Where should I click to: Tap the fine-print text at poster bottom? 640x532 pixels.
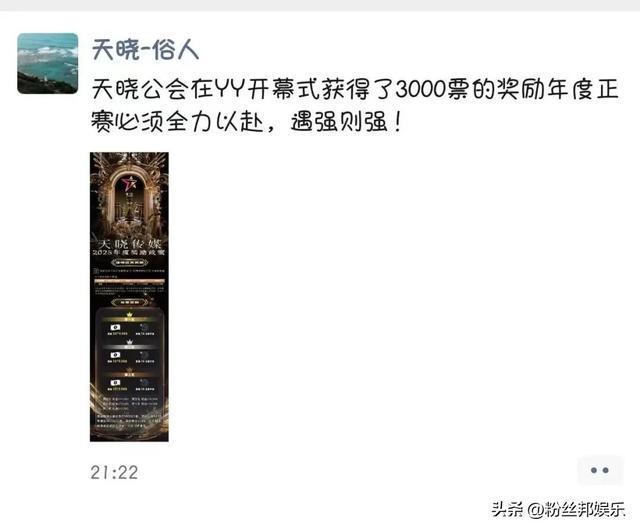pos(129,421)
